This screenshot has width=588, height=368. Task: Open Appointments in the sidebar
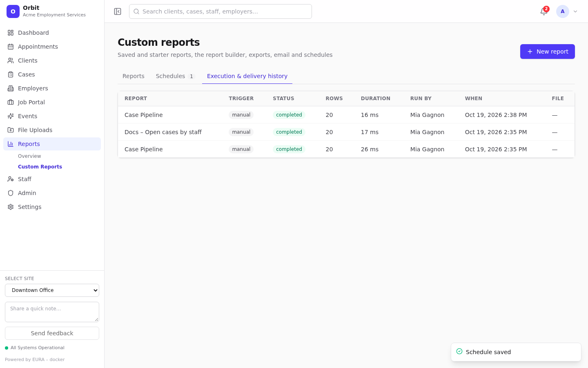pos(52,47)
